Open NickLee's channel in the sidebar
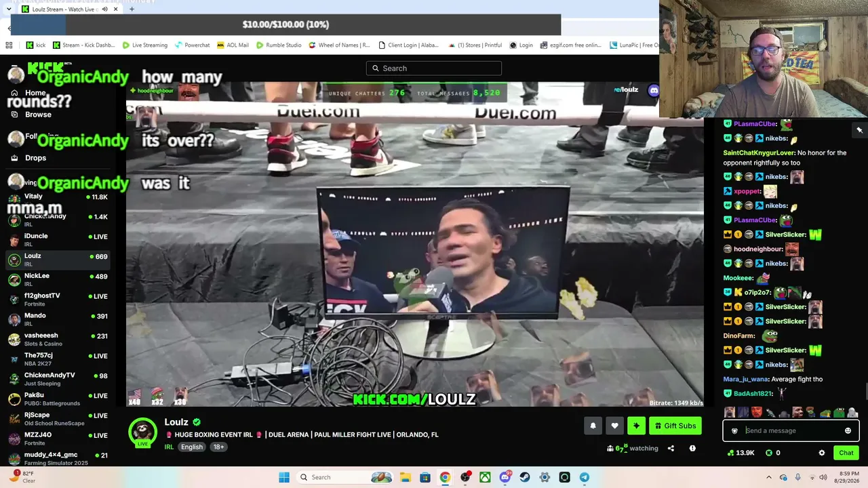This screenshot has height=488, width=868. point(58,279)
